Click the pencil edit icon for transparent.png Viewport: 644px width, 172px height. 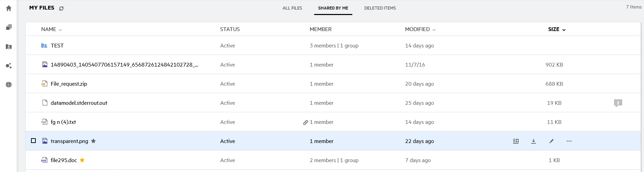551,141
